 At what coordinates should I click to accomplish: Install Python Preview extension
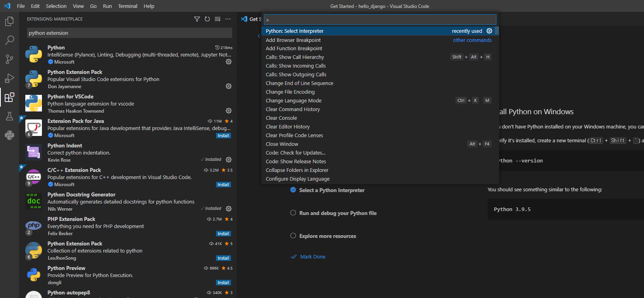(x=224, y=283)
